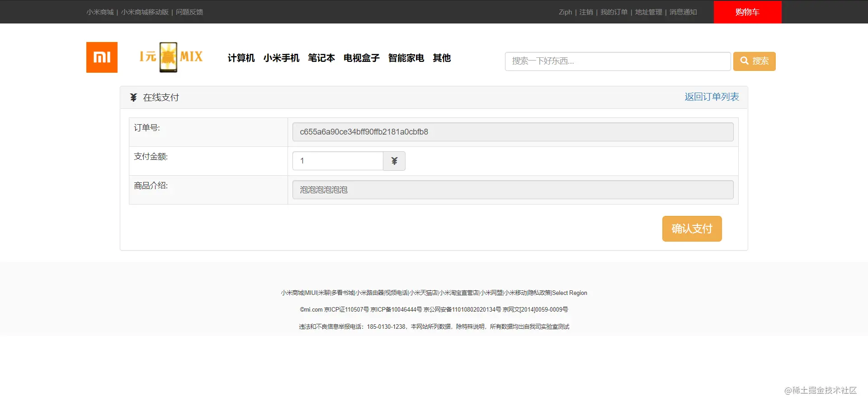868x406 pixels.
Task: Click the 在线支付 panel heading text
Action: tap(161, 98)
